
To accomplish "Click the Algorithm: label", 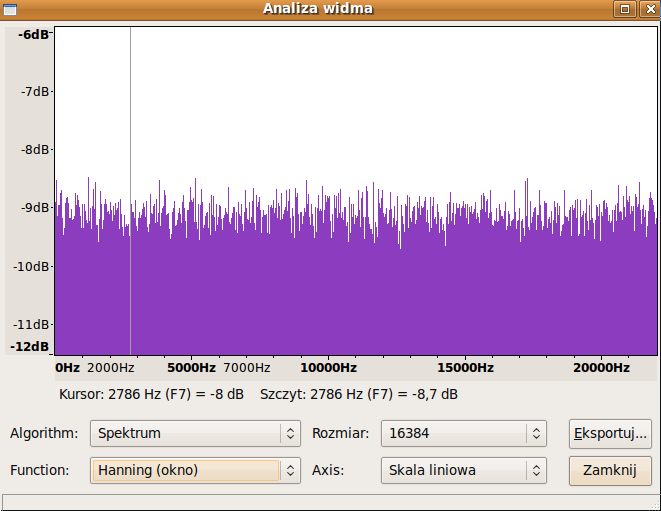I will pyautogui.click(x=44, y=433).
